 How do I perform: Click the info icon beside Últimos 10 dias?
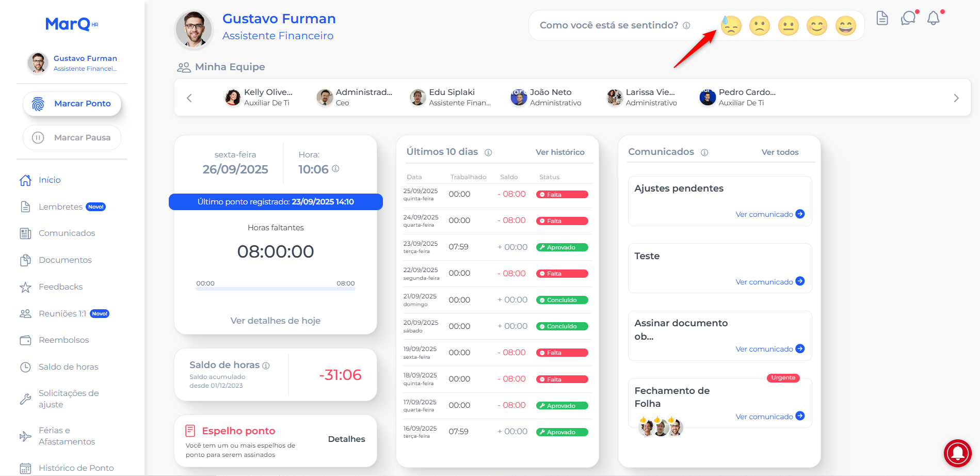pyautogui.click(x=488, y=152)
